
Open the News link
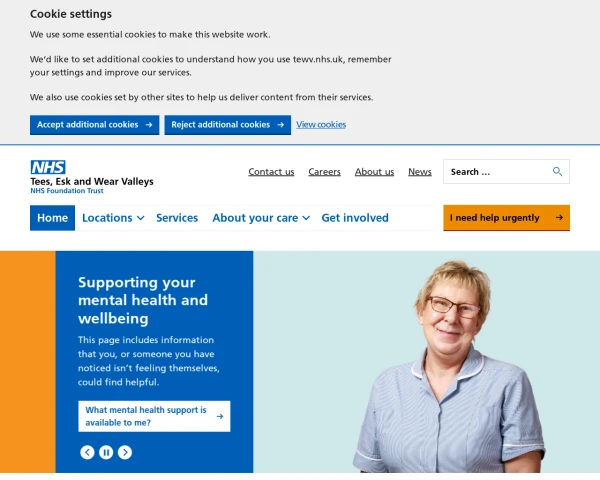(x=420, y=172)
